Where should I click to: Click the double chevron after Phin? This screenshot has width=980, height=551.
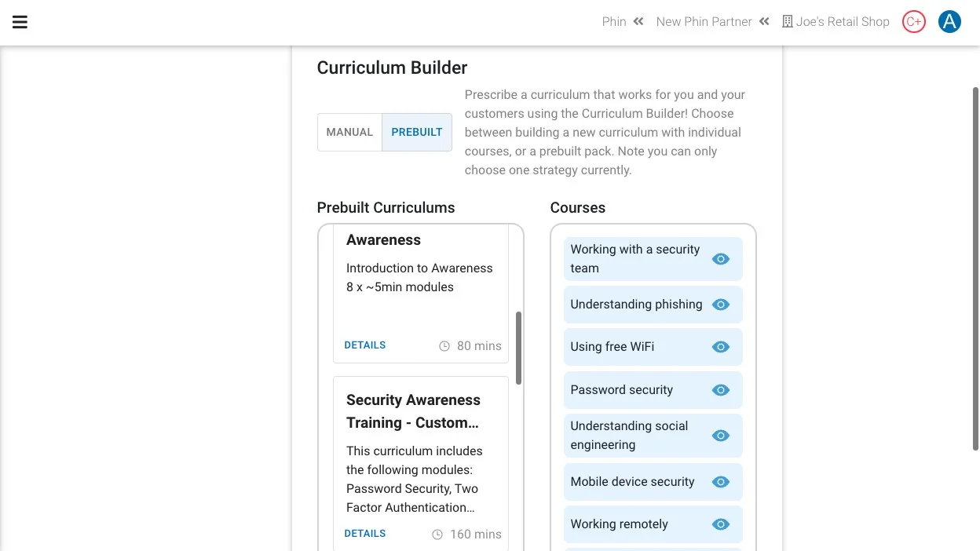tap(639, 22)
